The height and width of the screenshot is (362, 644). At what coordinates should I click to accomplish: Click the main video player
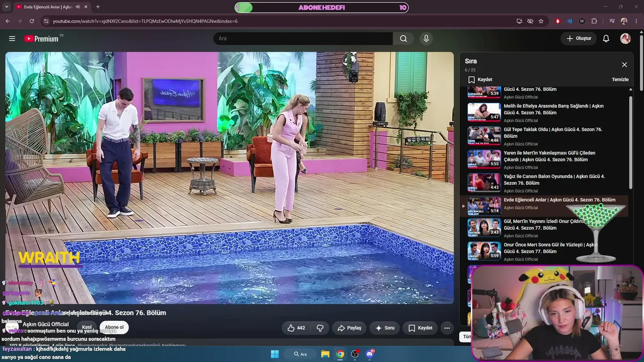tap(229, 177)
